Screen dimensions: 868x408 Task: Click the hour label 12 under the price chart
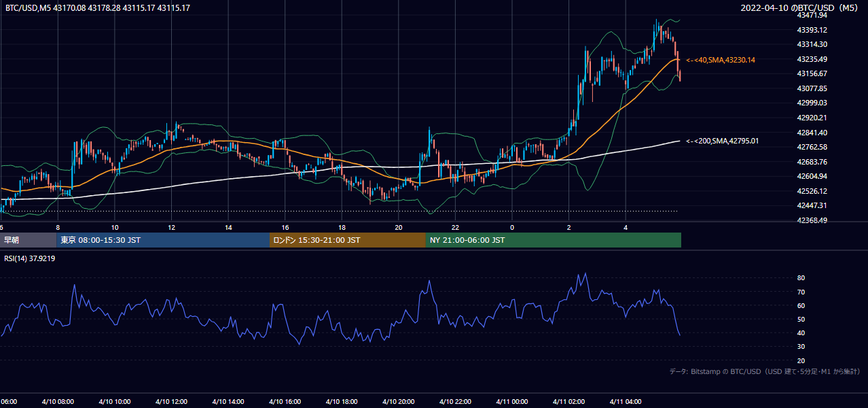172,228
